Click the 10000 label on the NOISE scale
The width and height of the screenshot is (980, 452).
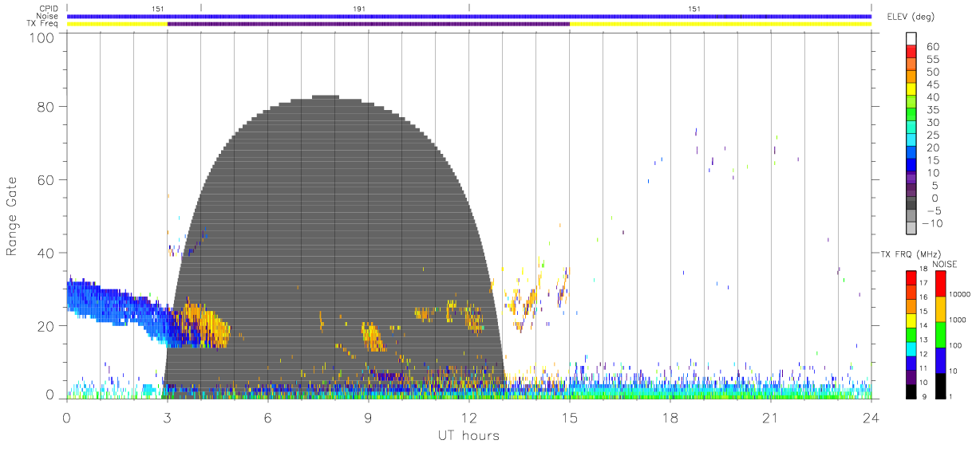(x=960, y=296)
